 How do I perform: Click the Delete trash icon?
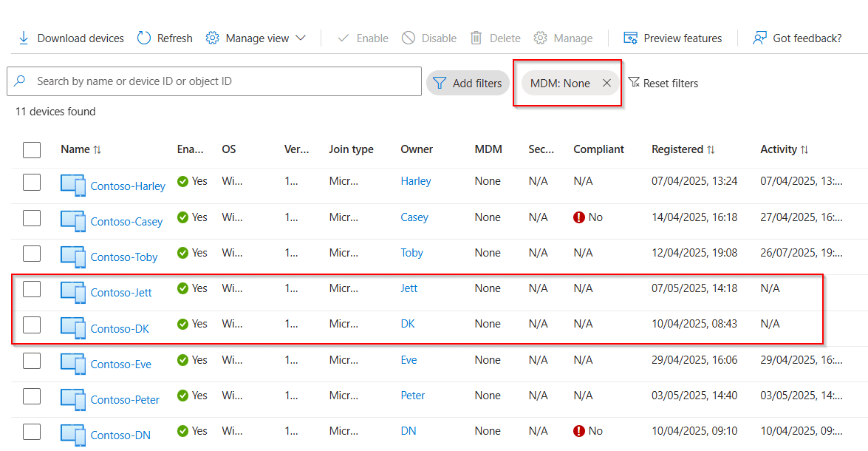coord(476,38)
